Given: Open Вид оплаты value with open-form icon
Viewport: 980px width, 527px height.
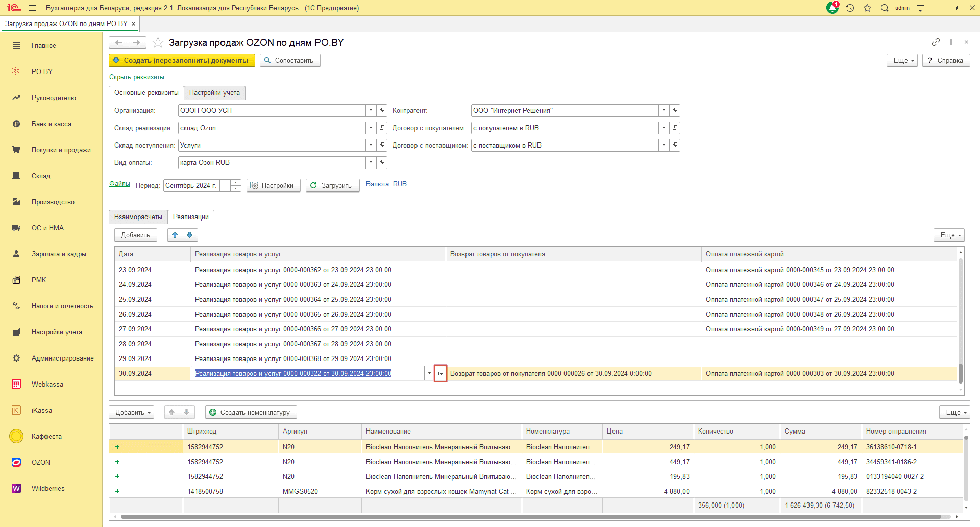Looking at the screenshot, I should coord(382,162).
